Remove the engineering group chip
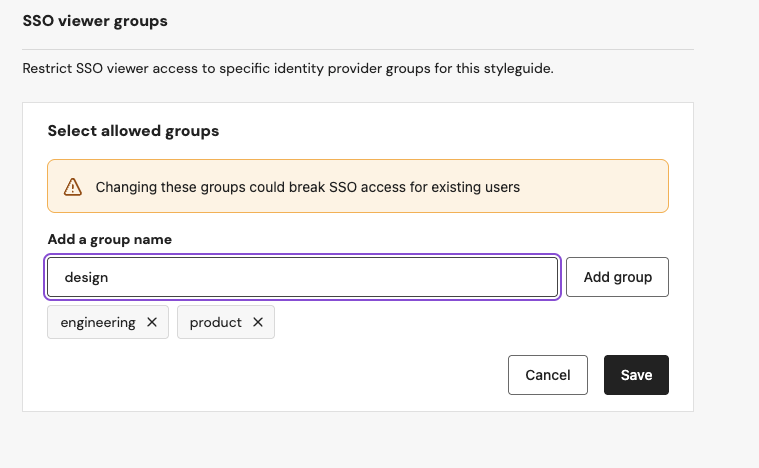The image size is (759, 468). [x=152, y=322]
